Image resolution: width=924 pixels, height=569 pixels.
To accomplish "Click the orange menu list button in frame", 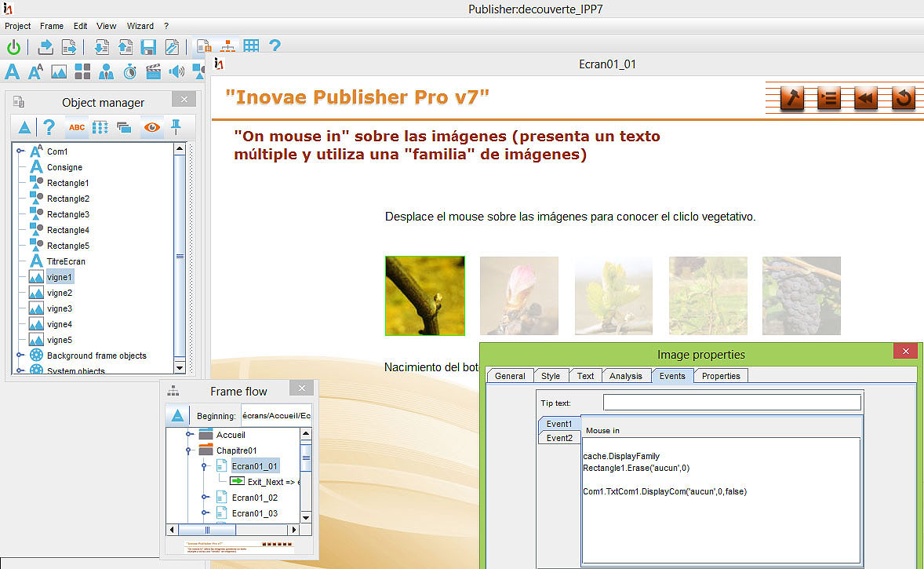I will click(x=829, y=98).
